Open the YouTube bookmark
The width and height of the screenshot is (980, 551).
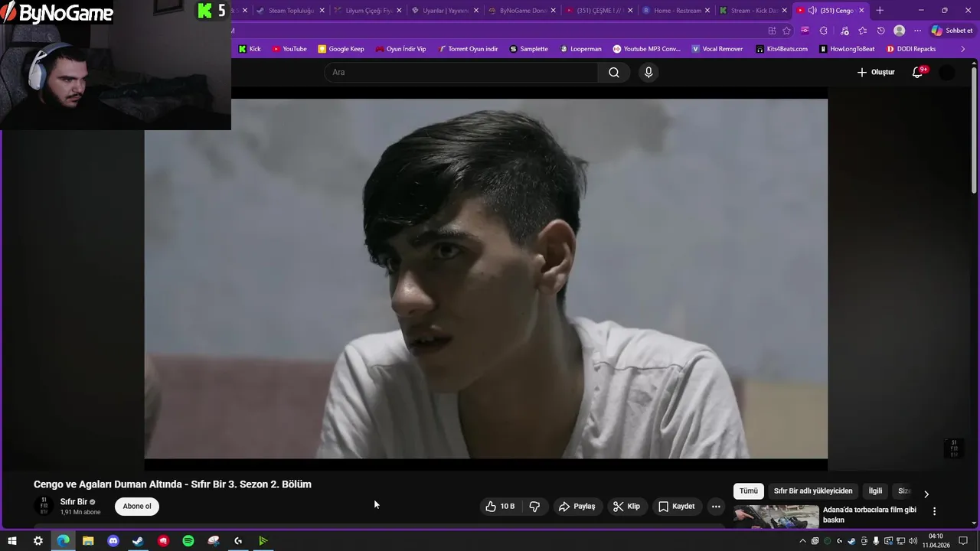coord(289,49)
